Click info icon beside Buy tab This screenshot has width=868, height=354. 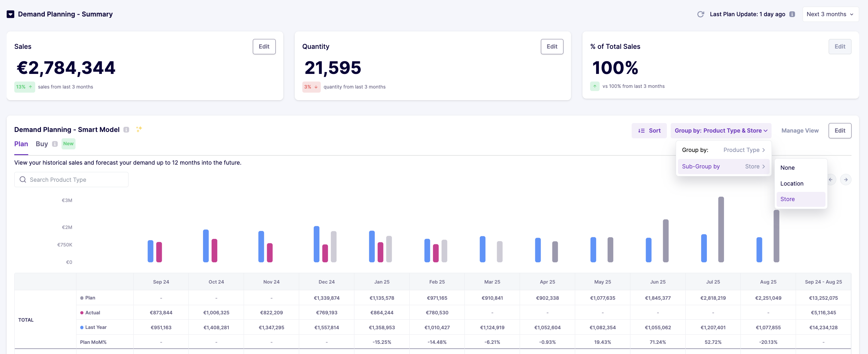tap(55, 144)
